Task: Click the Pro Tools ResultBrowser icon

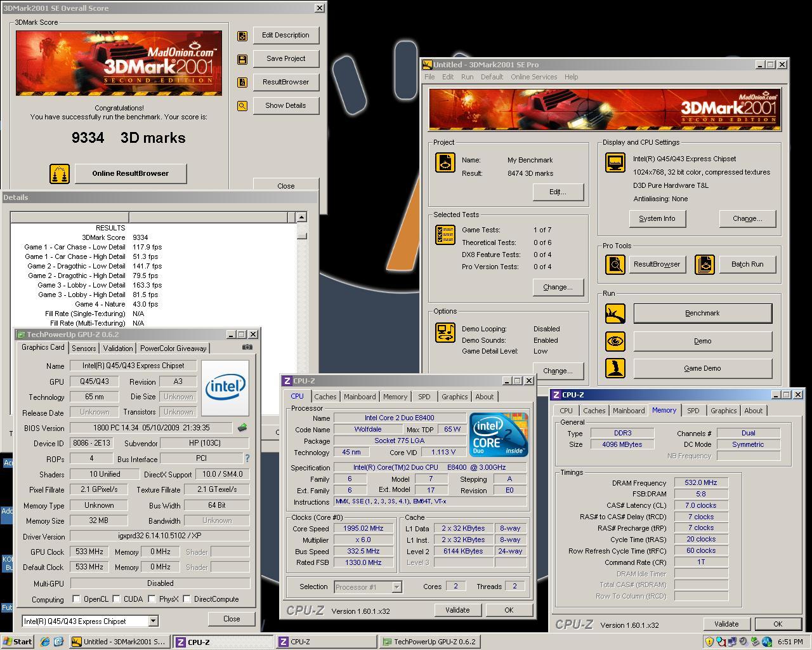Action: tap(615, 264)
